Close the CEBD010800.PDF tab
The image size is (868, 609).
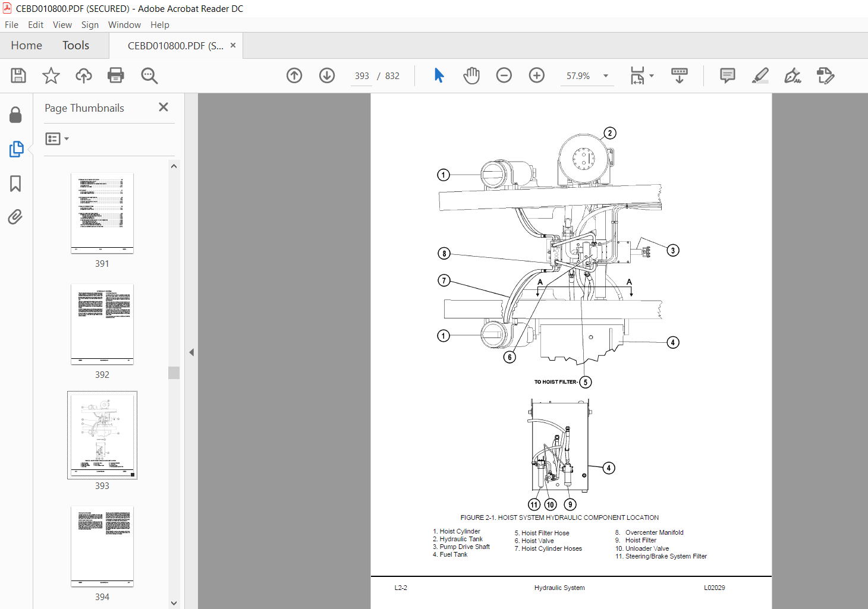[233, 45]
